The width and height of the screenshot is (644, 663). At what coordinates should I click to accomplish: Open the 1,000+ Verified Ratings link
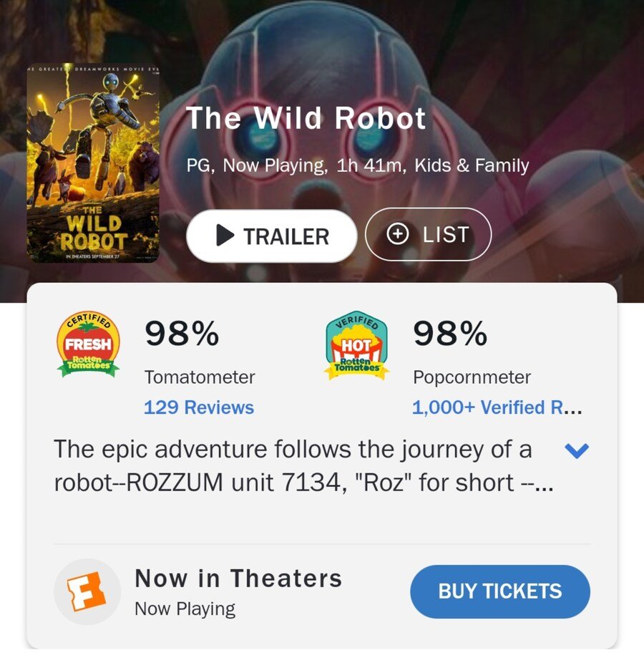tap(497, 407)
